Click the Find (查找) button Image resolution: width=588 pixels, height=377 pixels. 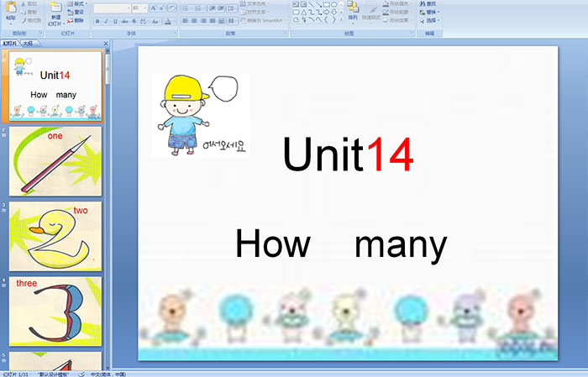tap(428, 3)
